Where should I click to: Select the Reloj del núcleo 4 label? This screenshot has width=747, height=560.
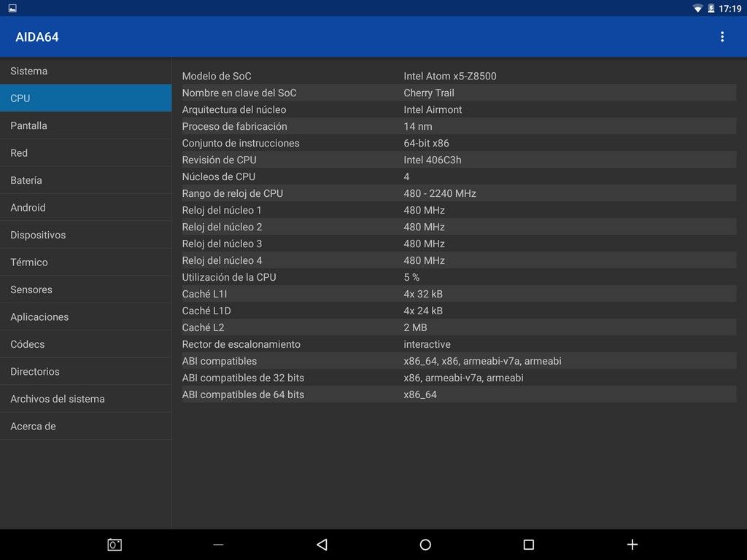222,260
